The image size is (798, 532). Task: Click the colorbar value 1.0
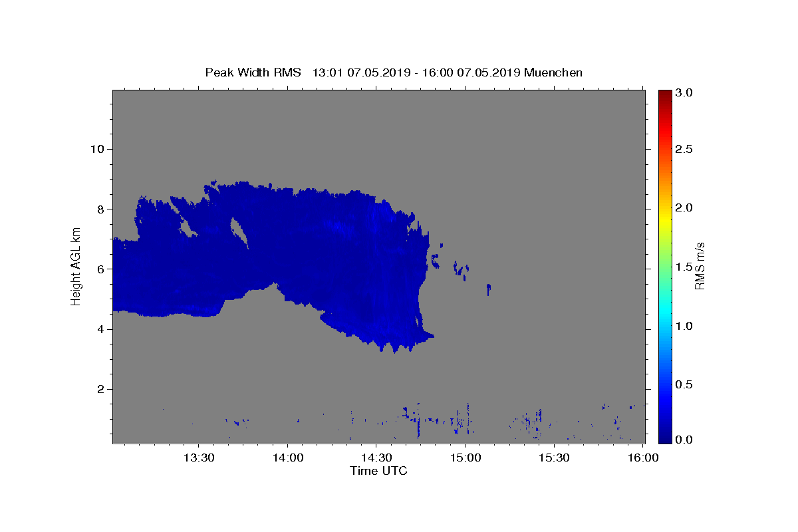pos(685,326)
